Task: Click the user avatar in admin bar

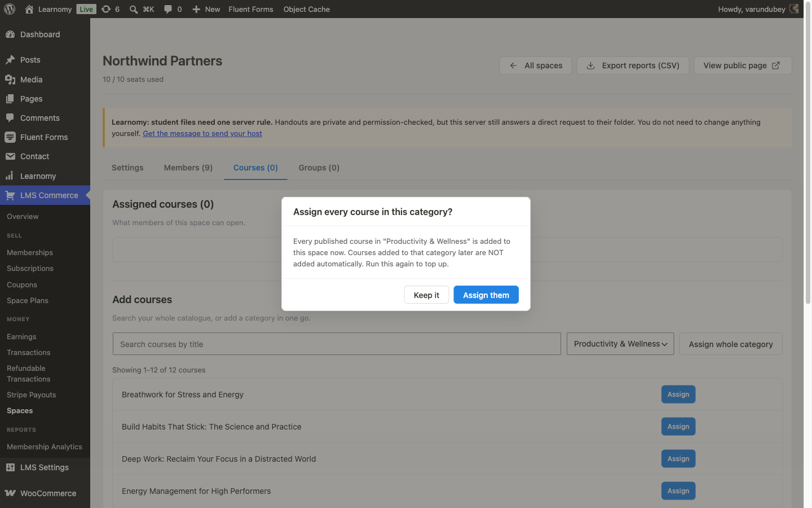Action: tap(794, 9)
